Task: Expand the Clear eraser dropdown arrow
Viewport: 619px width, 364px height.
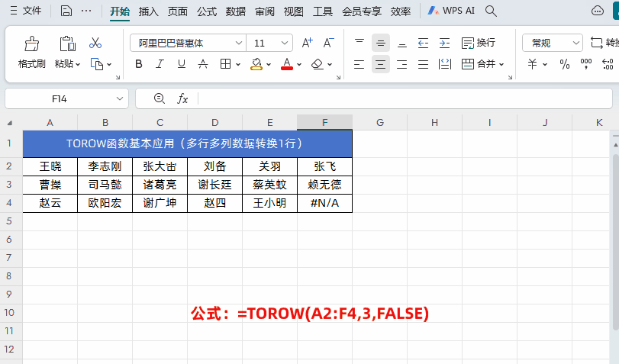Action: pos(330,64)
